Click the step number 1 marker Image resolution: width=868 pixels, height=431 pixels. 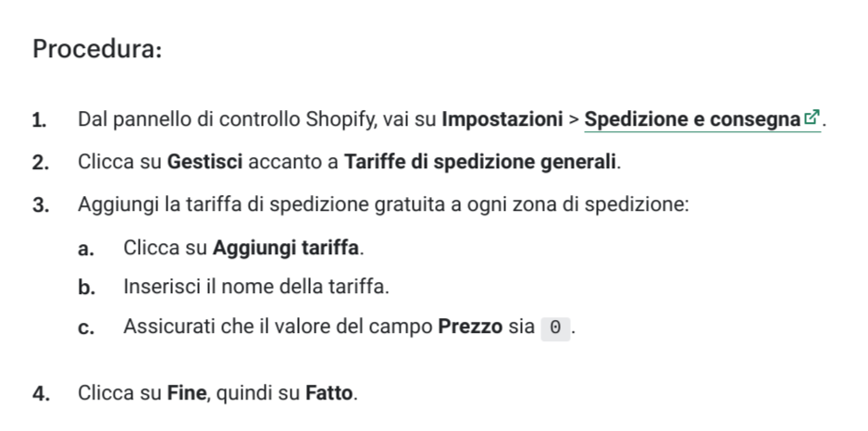point(40,120)
